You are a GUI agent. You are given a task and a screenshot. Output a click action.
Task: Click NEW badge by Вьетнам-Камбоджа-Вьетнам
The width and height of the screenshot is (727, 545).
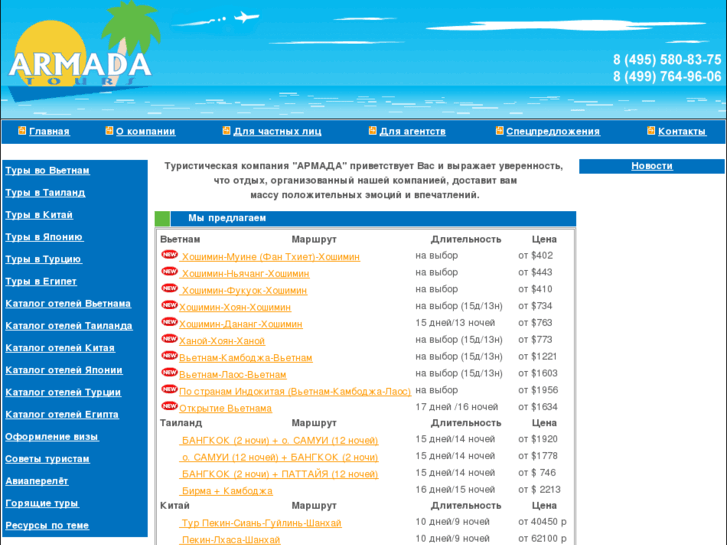pos(170,355)
